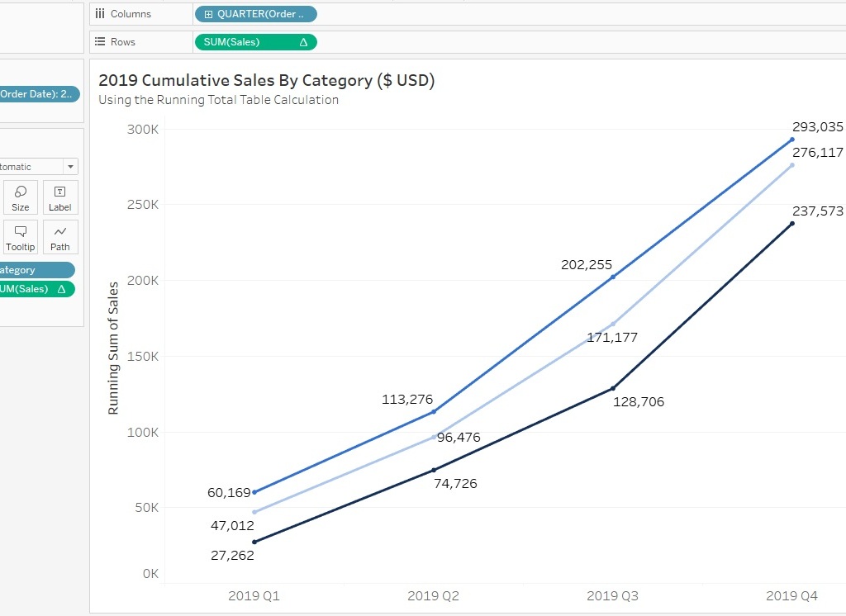Click the 237,573 dark line end point

791,224
